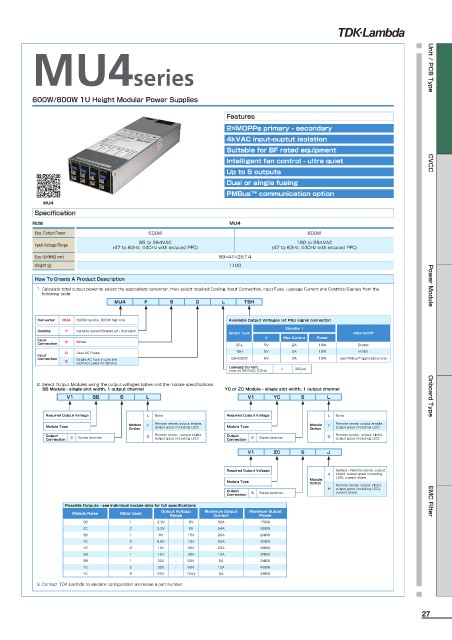The image size is (452, 640).
Task: Click 'Module Type' box under the ZC code
Action: click(x=248, y=482)
